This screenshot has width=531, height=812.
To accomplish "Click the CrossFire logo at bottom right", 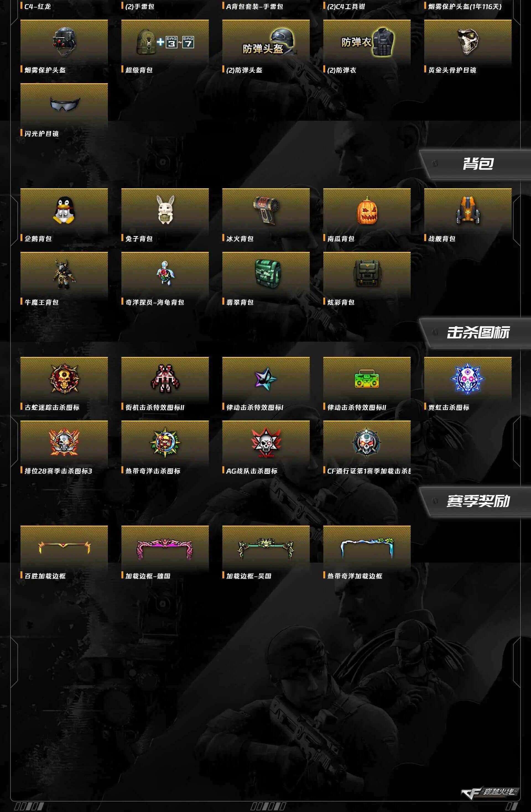I will pos(488,791).
